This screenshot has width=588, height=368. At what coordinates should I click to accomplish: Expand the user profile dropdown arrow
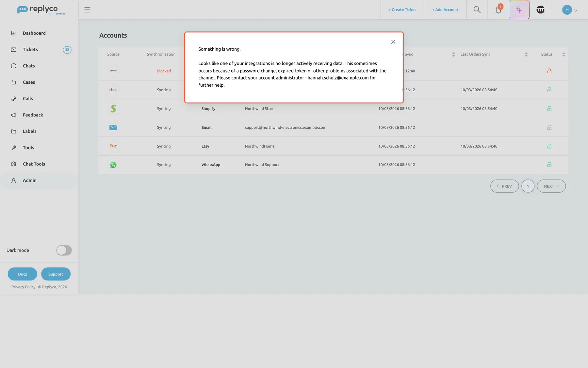(576, 10)
